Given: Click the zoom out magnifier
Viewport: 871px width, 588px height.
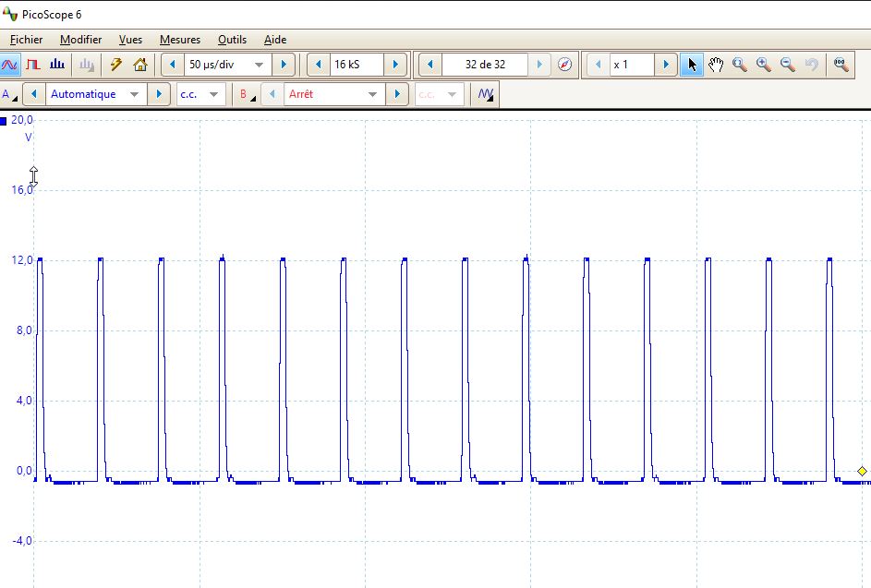Looking at the screenshot, I should pos(788,65).
